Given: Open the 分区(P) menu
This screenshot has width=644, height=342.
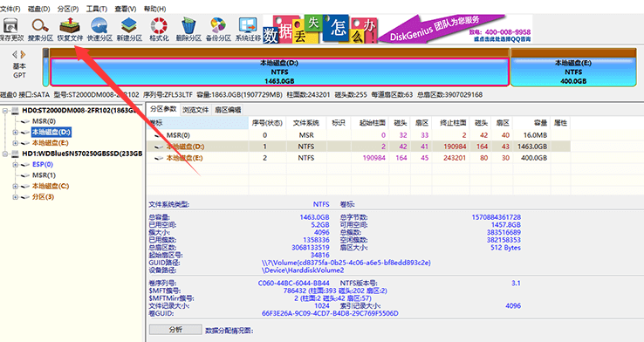Looking at the screenshot, I should [x=68, y=9].
